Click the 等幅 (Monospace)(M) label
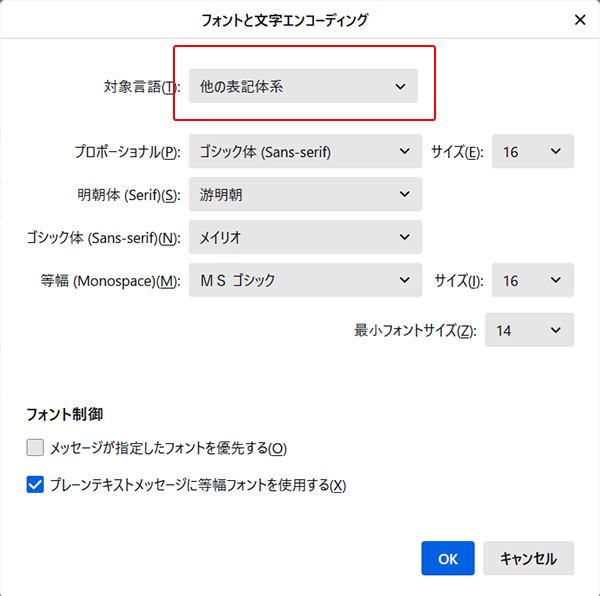 [x=110, y=281]
